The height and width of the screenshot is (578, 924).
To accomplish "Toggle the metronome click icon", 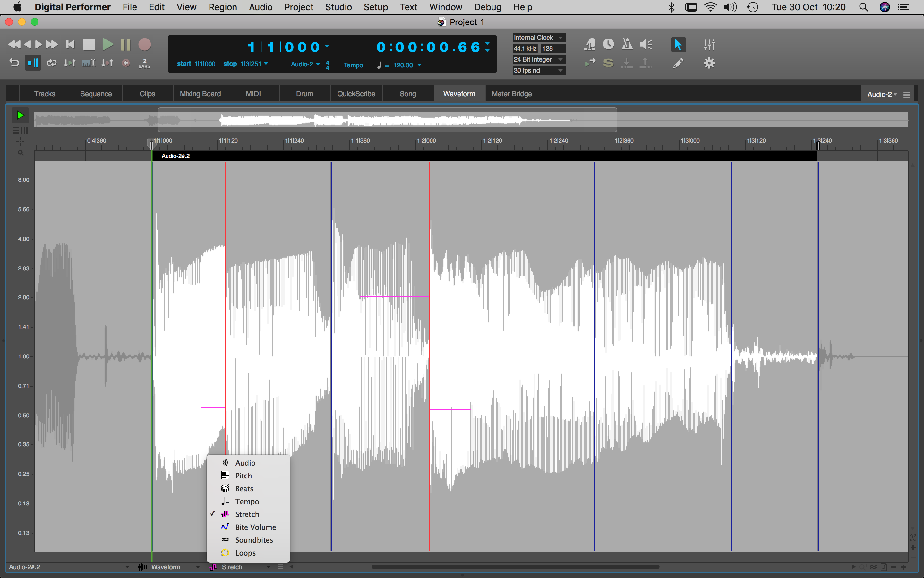I will (x=627, y=44).
